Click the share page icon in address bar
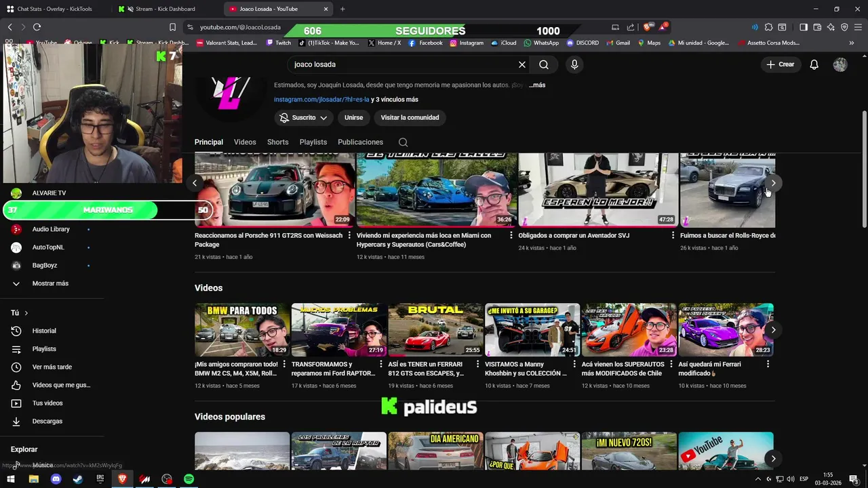 point(631,27)
